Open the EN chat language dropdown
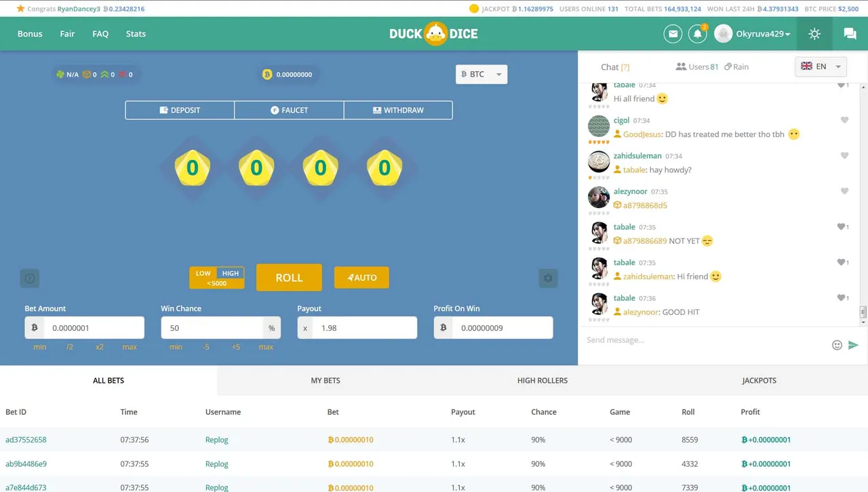Image resolution: width=868 pixels, height=492 pixels. point(821,66)
